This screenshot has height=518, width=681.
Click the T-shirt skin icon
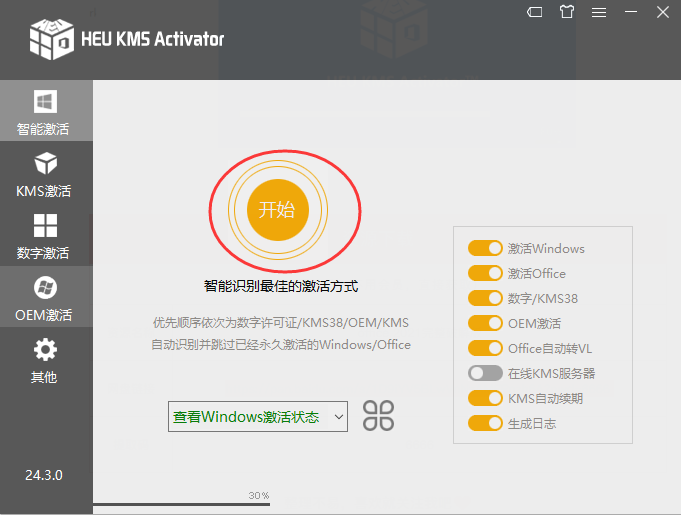pyautogui.click(x=567, y=12)
